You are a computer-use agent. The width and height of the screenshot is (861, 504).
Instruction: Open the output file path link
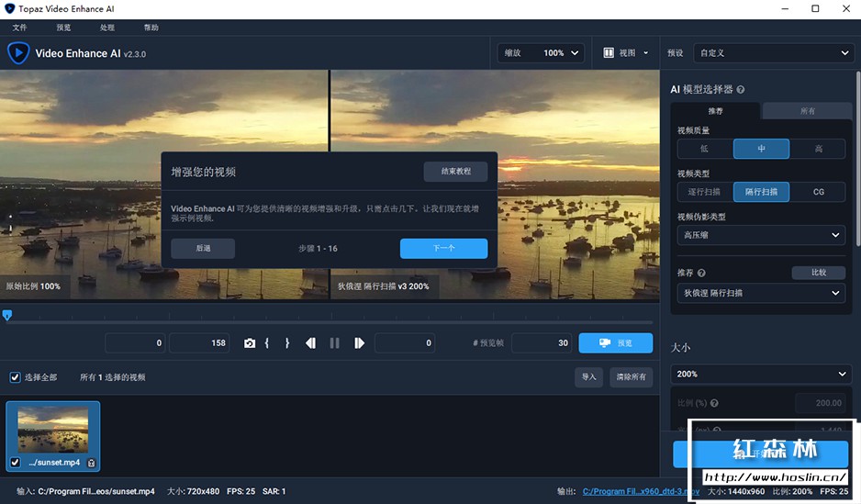click(x=641, y=491)
